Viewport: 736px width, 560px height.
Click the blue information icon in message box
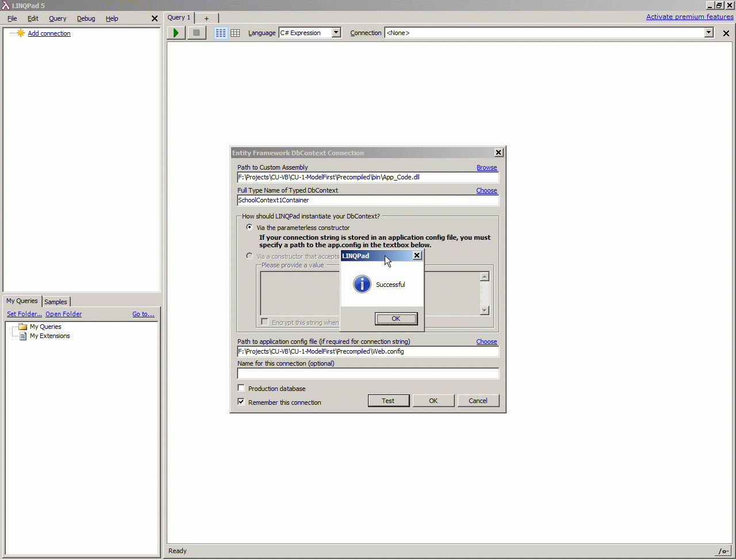pos(362,284)
